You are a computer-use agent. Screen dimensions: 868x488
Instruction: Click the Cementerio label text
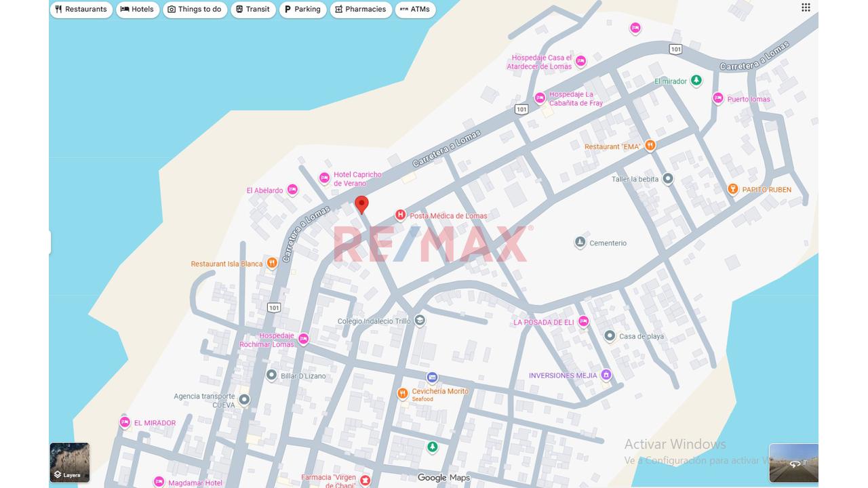[x=608, y=243]
